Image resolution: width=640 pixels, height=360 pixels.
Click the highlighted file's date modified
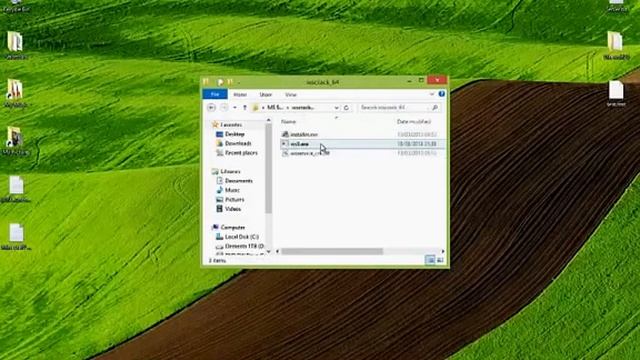[416, 144]
